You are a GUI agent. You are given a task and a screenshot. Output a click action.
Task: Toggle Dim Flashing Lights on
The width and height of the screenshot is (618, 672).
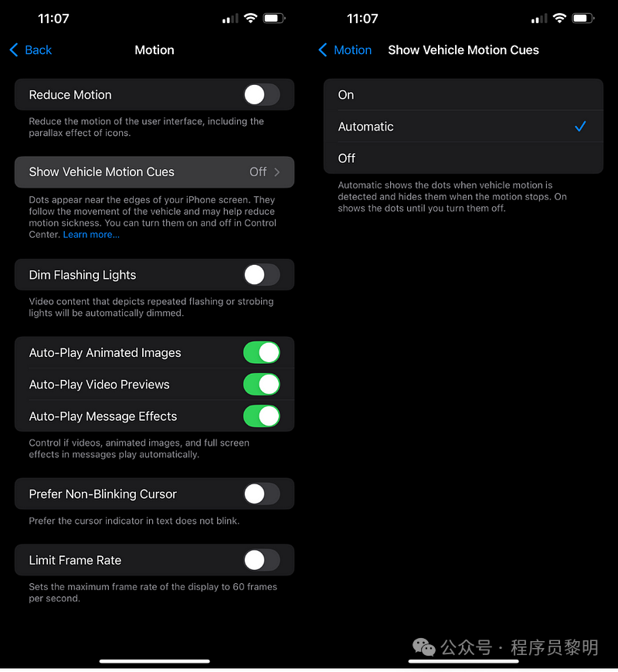[261, 275]
